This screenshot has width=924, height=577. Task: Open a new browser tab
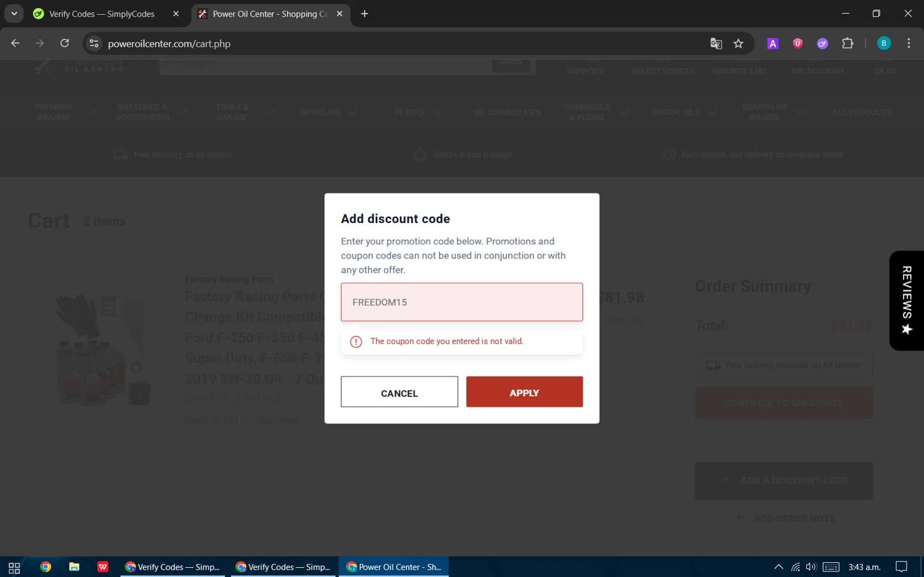[x=365, y=14]
